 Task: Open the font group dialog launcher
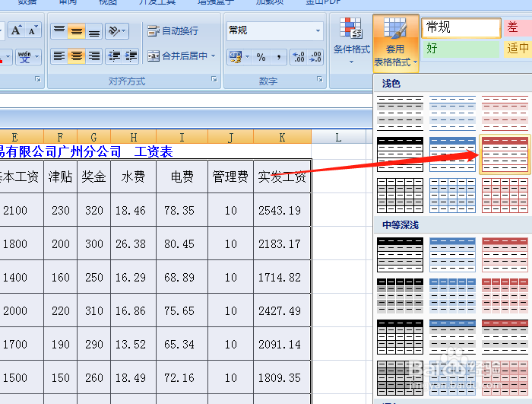tap(38, 79)
